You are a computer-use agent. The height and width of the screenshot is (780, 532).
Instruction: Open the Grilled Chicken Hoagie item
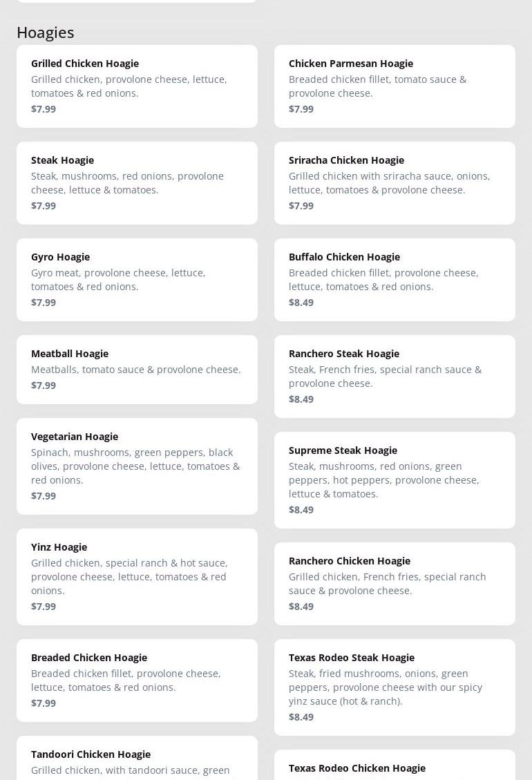pos(137,86)
